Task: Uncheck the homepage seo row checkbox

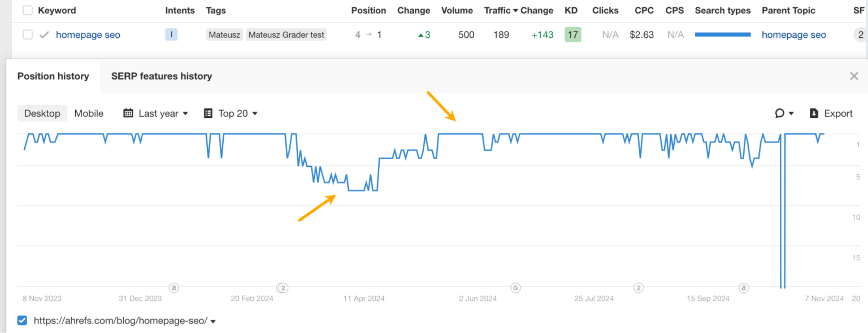Action: pyautogui.click(x=27, y=34)
